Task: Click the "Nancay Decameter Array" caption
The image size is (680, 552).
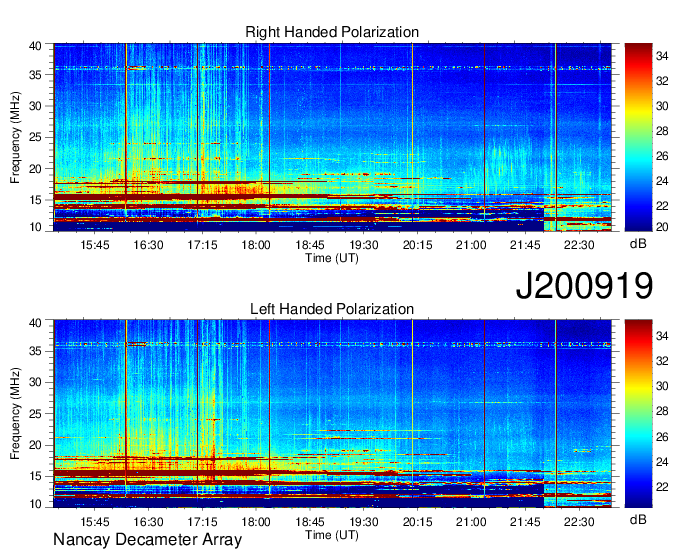Action: coord(147,540)
